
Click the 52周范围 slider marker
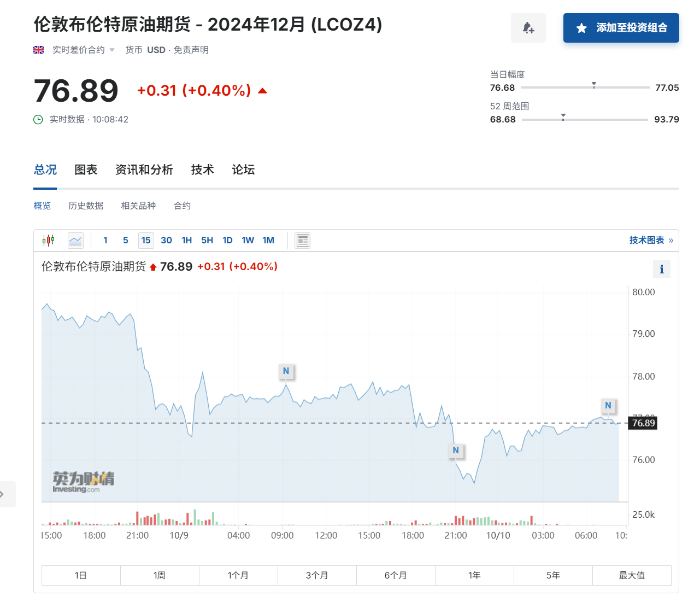click(x=563, y=116)
